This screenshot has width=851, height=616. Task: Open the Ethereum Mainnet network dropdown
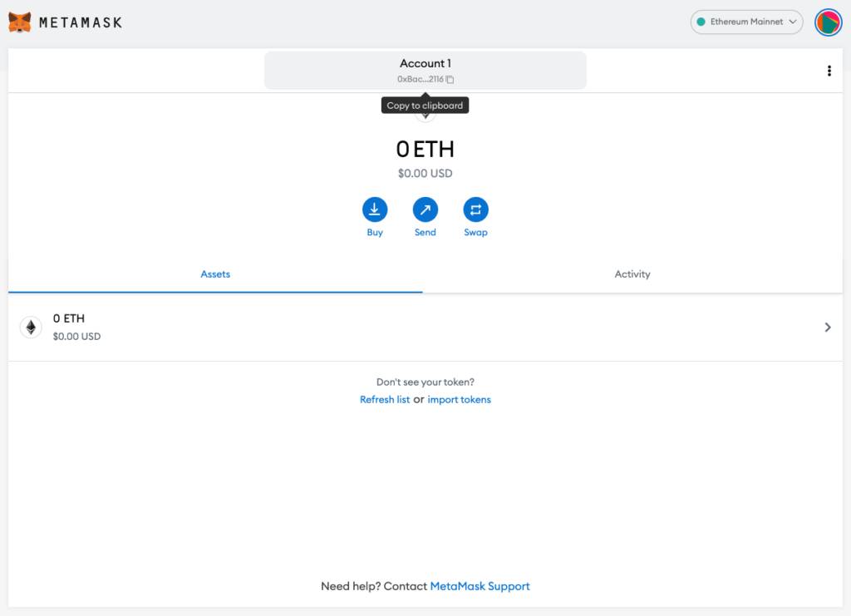pyautogui.click(x=746, y=22)
